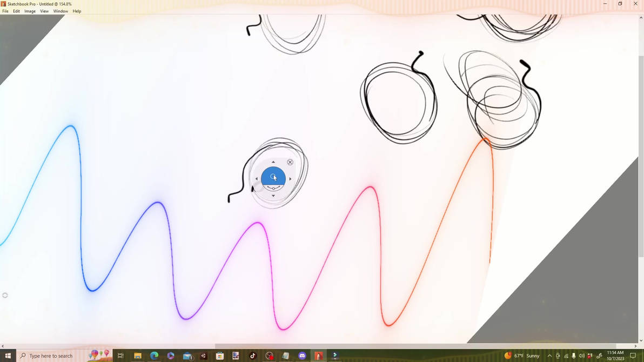Open Discord from the taskbar
Screen dimensions: 644x362
coord(302,356)
